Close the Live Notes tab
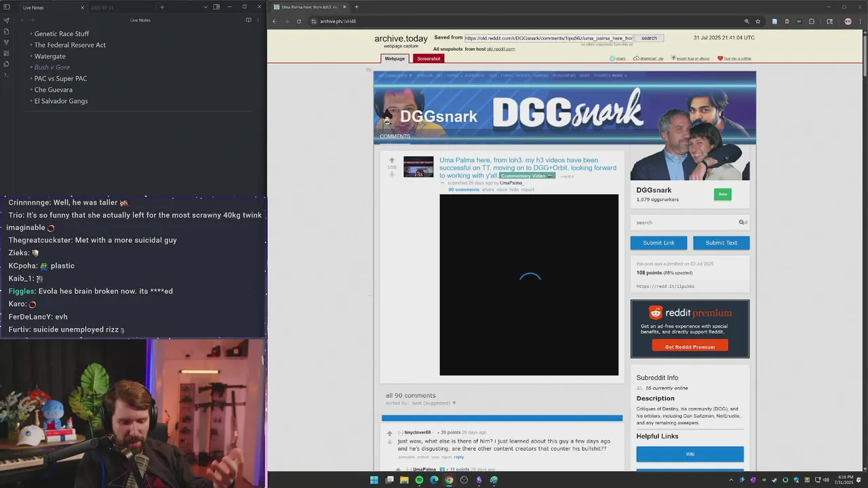868x488 pixels. click(x=82, y=7)
